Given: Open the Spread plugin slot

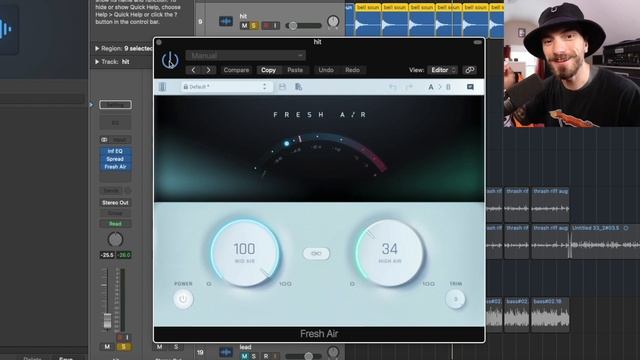Looking at the screenshot, I should (x=115, y=159).
